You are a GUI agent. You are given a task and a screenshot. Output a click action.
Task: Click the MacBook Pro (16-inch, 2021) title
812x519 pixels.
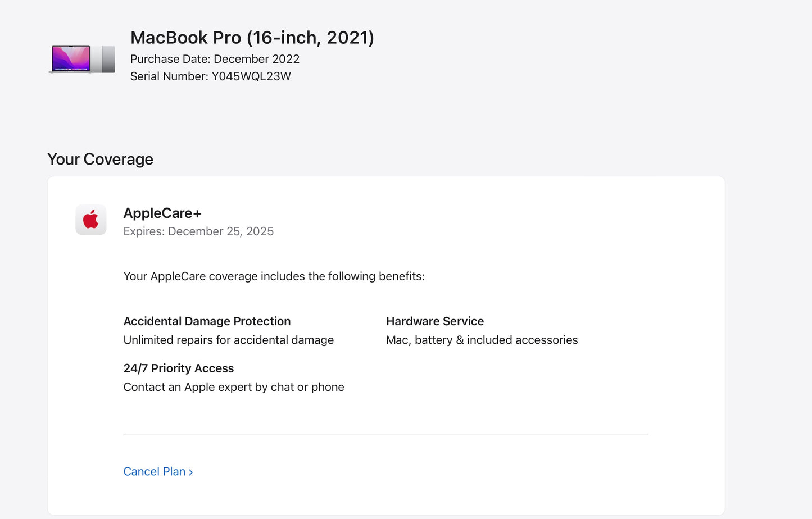click(x=252, y=38)
